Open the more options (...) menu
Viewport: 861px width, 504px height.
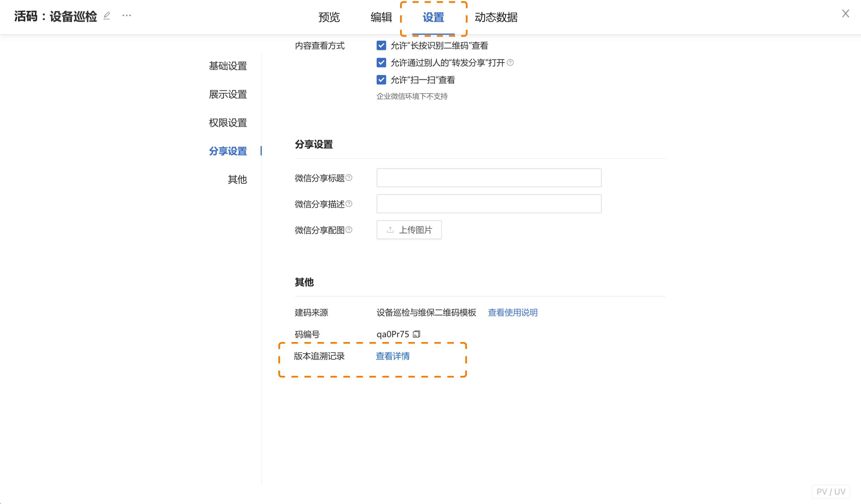point(127,15)
